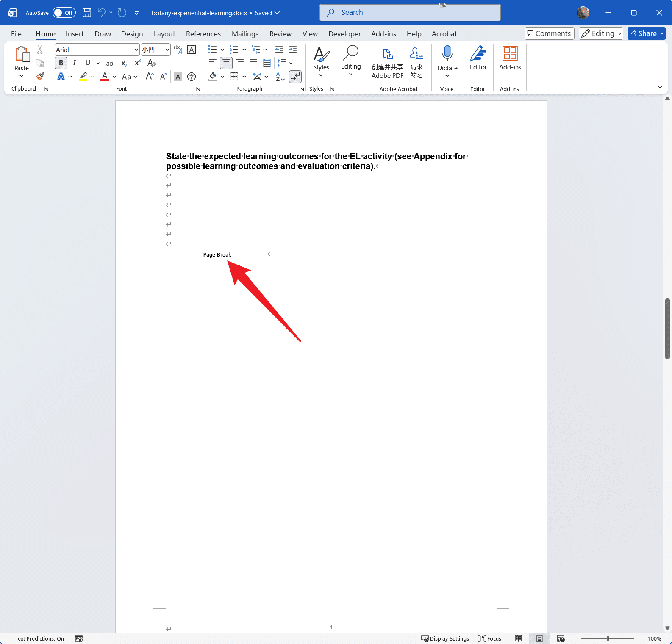Increase indent in Paragraph group
The height and width of the screenshot is (644, 672).
pyautogui.click(x=293, y=50)
